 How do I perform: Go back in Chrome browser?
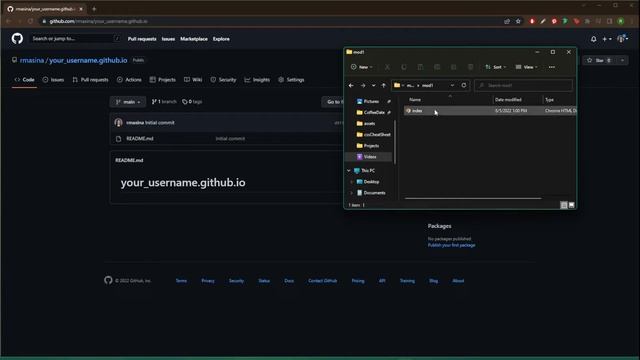click(9, 21)
